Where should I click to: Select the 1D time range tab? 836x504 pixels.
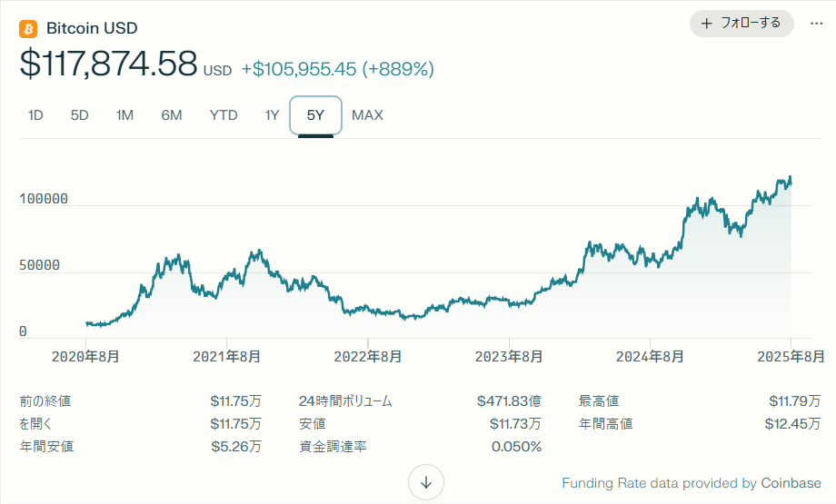35,115
